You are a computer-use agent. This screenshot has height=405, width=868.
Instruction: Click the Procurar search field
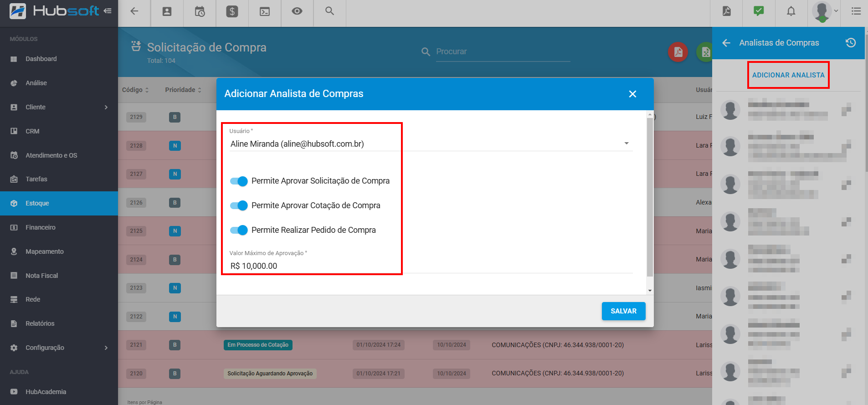point(503,52)
